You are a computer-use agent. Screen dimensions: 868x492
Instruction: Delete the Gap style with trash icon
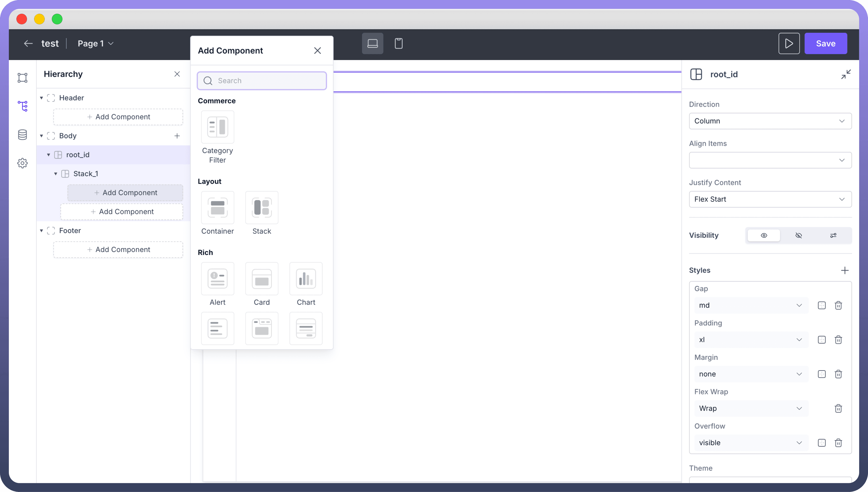pos(838,306)
